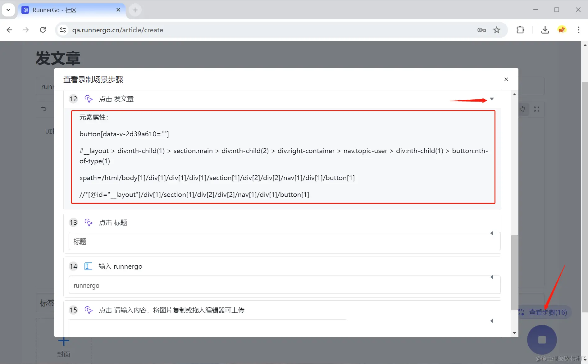Click the step 15 cursor click icon
The height and width of the screenshot is (364, 588).
[89, 310]
